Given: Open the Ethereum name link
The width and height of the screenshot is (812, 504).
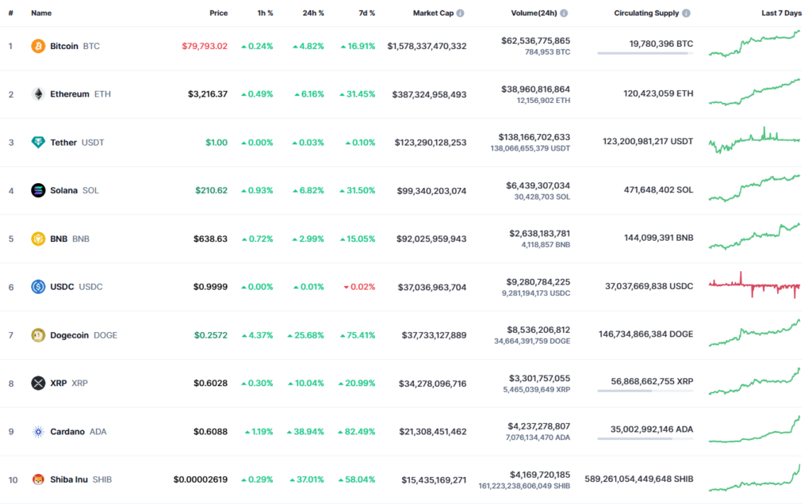Looking at the screenshot, I should point(70,94).
